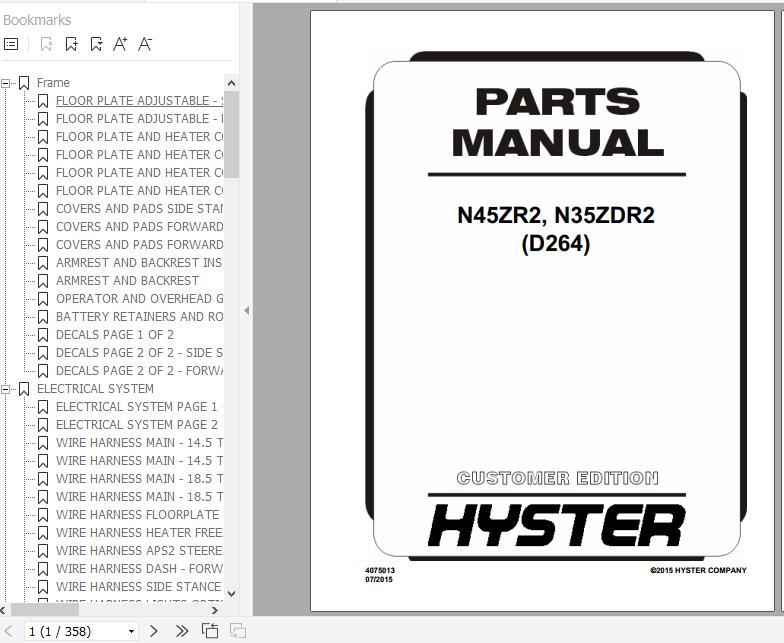Click the previous view icon
Image resolution: width=784 pixels, height=643 pixels.
click(x=210, y=631)
